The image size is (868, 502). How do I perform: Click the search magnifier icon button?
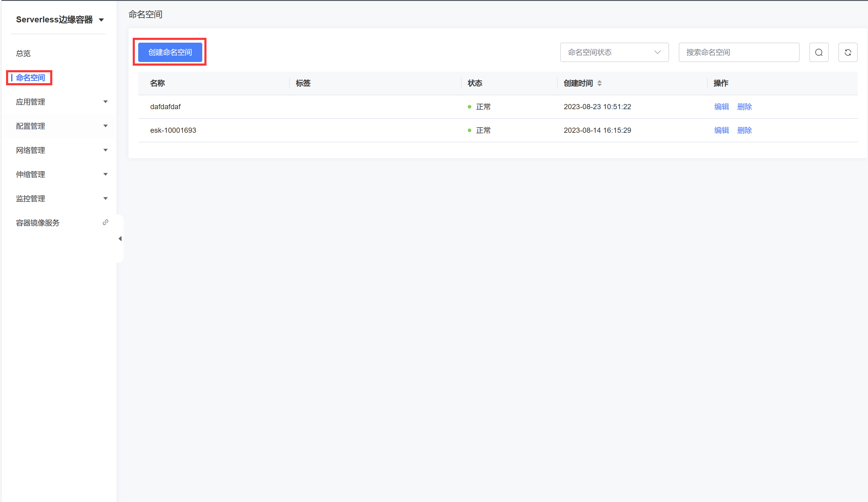[818, 52]
